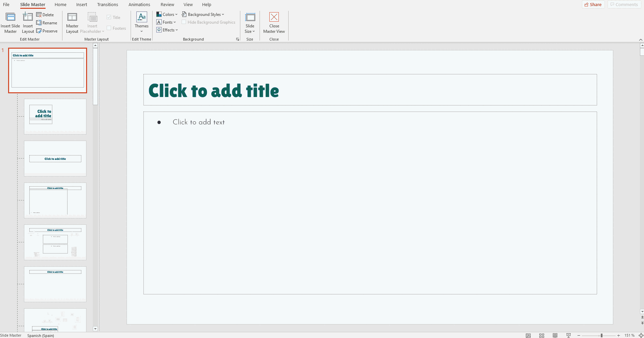Click the Share button
Screen dimensions: 644x338
593,4
